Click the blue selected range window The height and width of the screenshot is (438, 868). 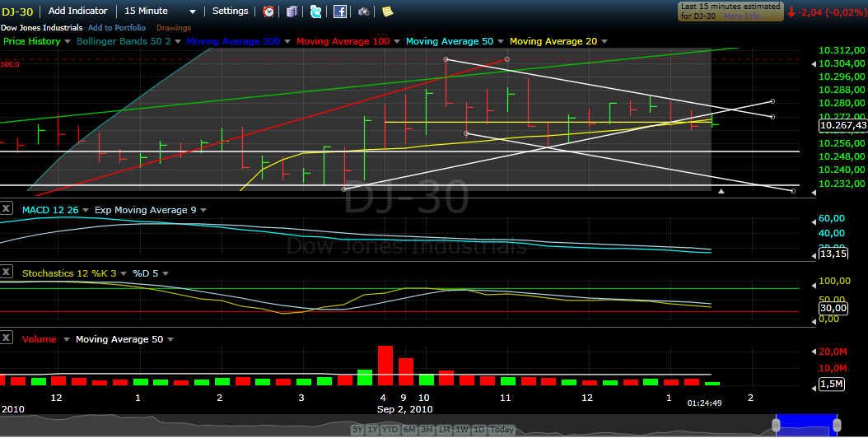[x=806, y=426]
